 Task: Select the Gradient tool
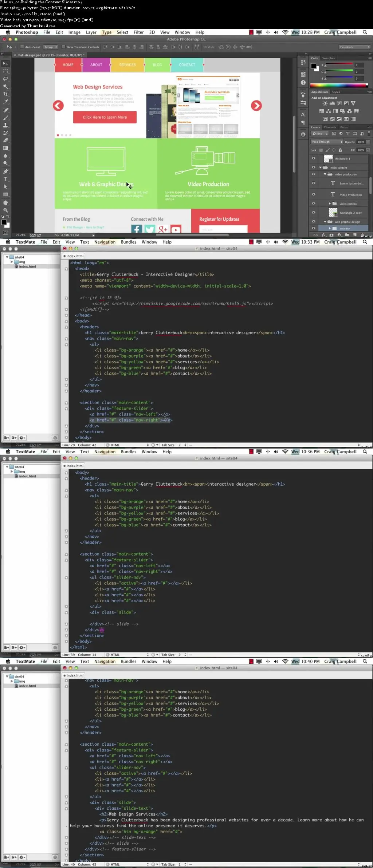point(5,148)
